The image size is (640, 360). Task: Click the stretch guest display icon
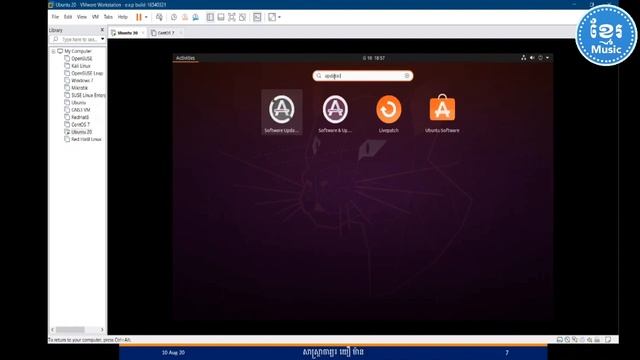(272, 17)
